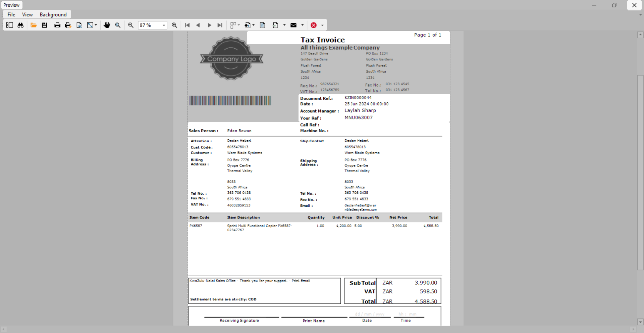Click the horizontal scrollbar right arrow
The height and width of the screenshot is (333, 644).
click(x=633, y=329)
